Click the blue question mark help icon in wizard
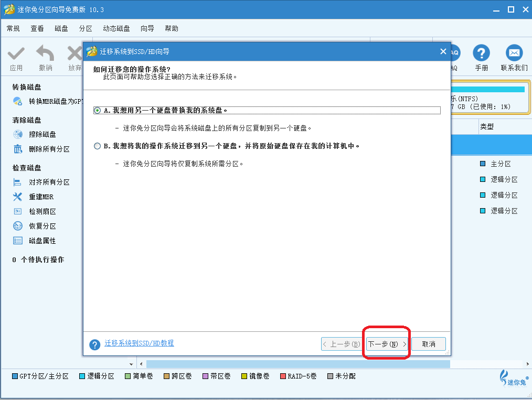The height and width of the screenshot is (400, 532). [94, 345]
